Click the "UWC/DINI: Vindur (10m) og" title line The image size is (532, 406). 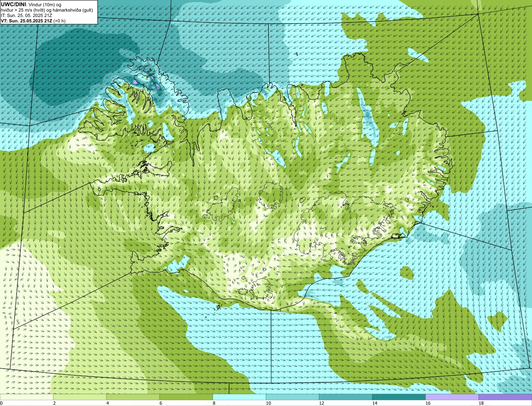coord(31,4)
